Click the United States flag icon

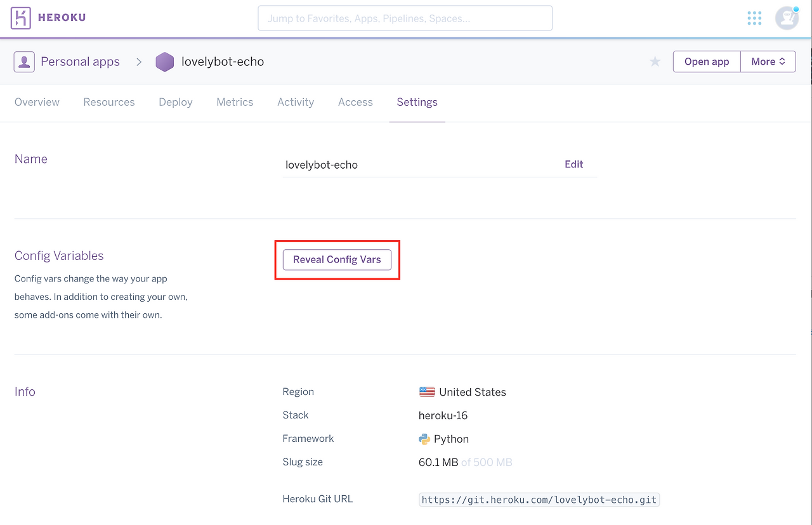tap(427, 392)
